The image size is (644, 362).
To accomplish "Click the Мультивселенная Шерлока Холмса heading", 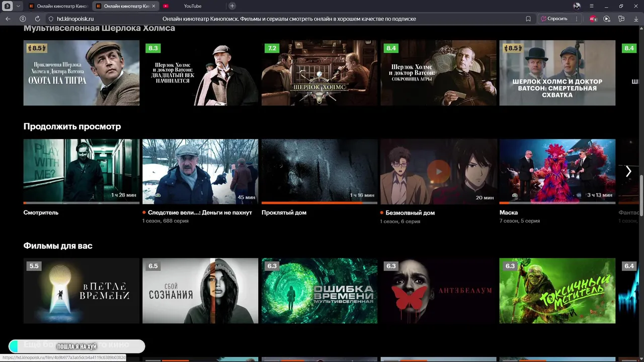I will 99,28.
